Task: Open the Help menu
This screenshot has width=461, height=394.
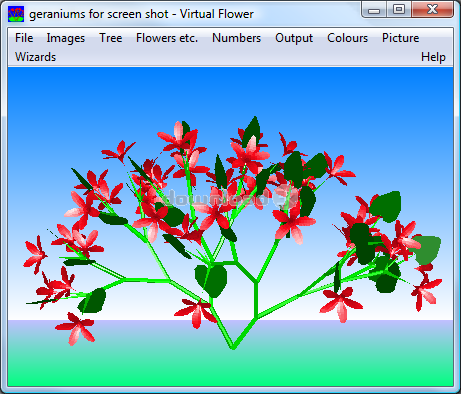Action: (433, 57)
